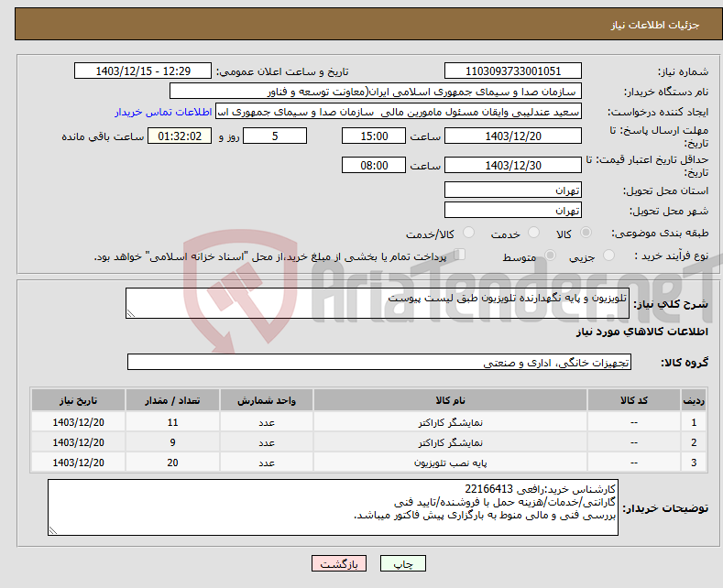The image size is (723, 588).
Task: Click the date 1403/12/20 in row 3
Action: (x=79, y=463)
